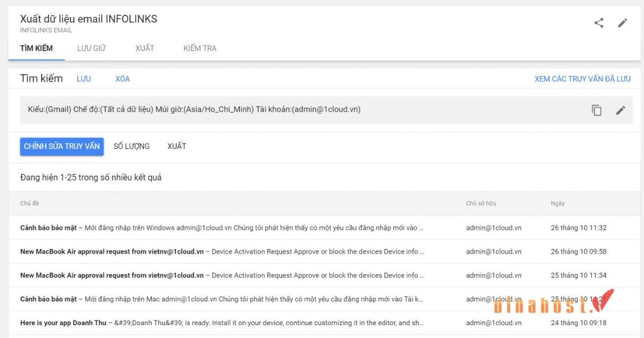This screenshot has width=644, height=338.
Task: Click the CHỈNH SỬA TRUY VẤN button
Action: pos(62,146)
